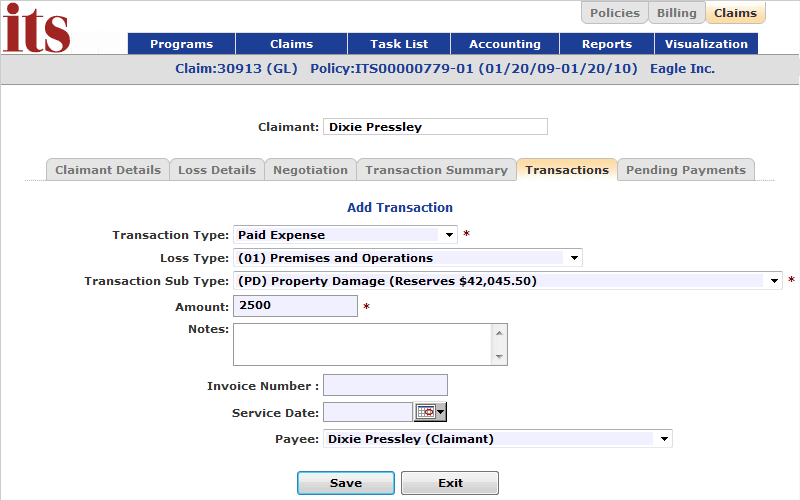The height and width of the screenshot is (500, 800).
Task: Save the transaction
Action: point(346,483)
